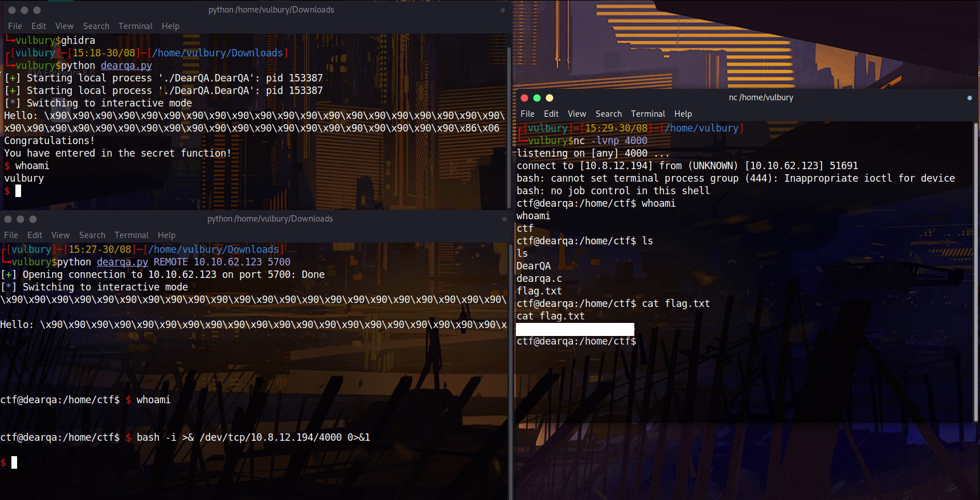
Task: Click the "Congratulations!" output line
Action: coord(50,141)
